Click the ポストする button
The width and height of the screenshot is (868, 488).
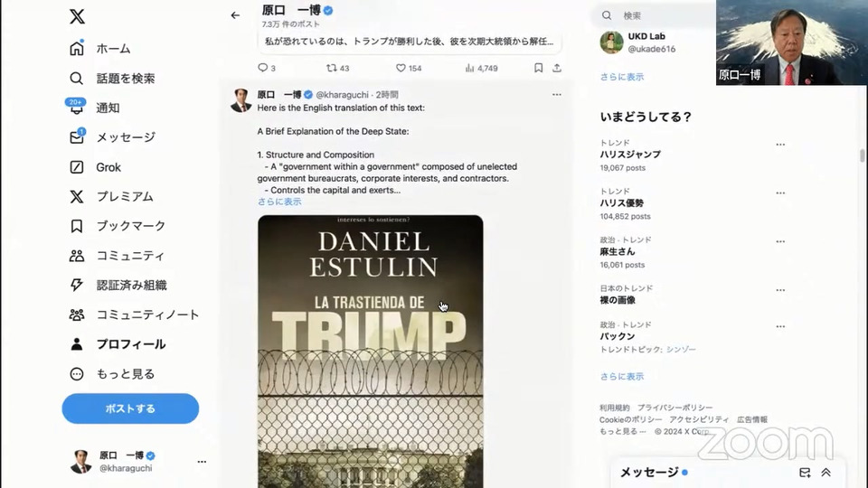click(x=130, y=408)
